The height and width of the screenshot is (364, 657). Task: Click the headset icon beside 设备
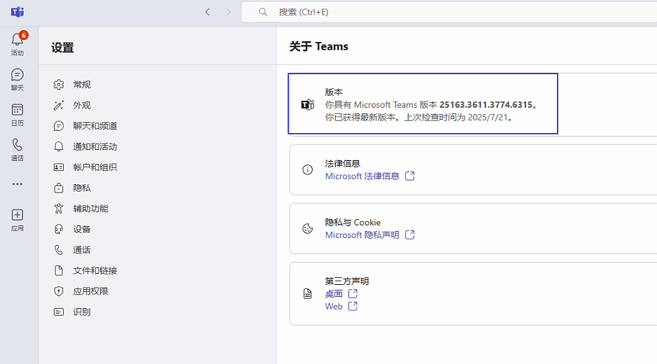tap(59, 229)
